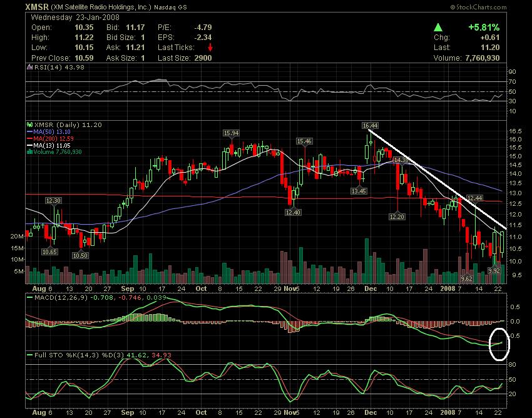This screenshot has width=532, height=418.
Task: Click the volume bars icon before the Volume legend
Action: click(29, 152)
